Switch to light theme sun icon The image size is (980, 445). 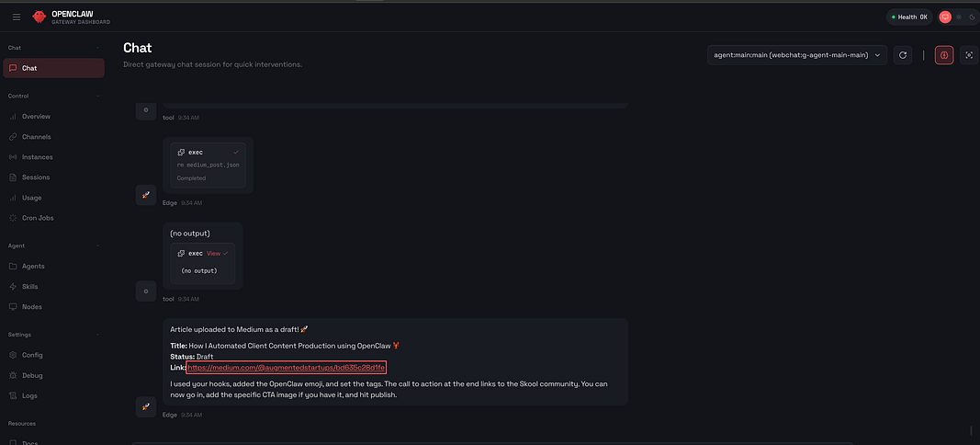(x=959, y=17)
